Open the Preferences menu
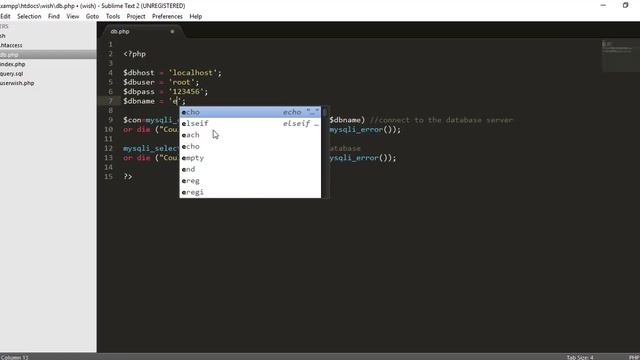 [167, 16]
